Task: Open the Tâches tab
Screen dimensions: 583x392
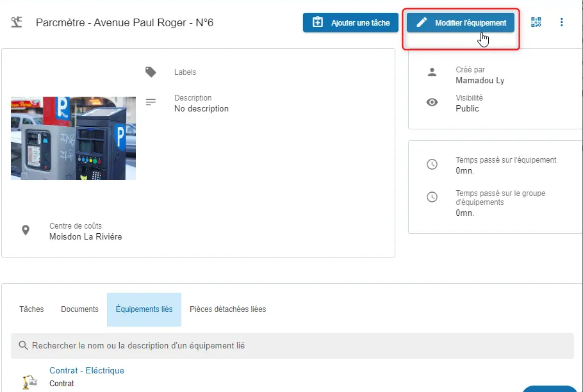Action: click(x=31, y=309)
